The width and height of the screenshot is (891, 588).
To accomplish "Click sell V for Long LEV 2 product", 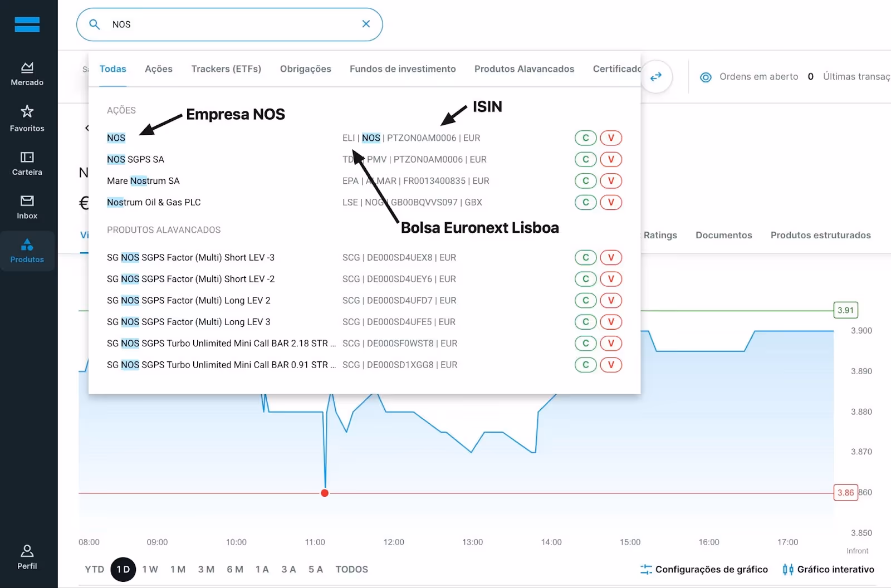I will [611, 300].
